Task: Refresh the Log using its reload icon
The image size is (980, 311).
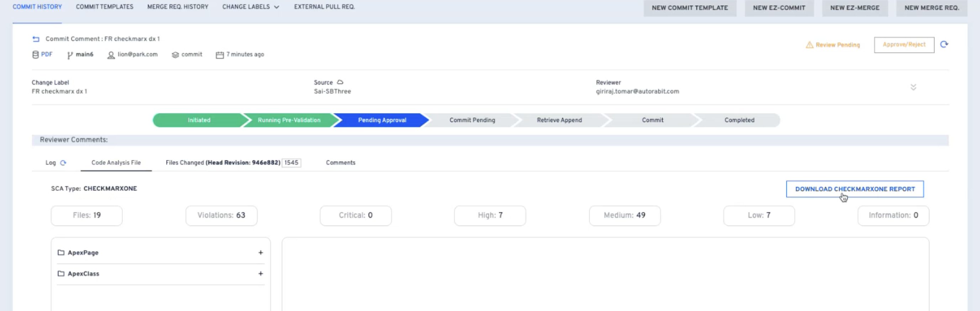Action: click(63, 163)
